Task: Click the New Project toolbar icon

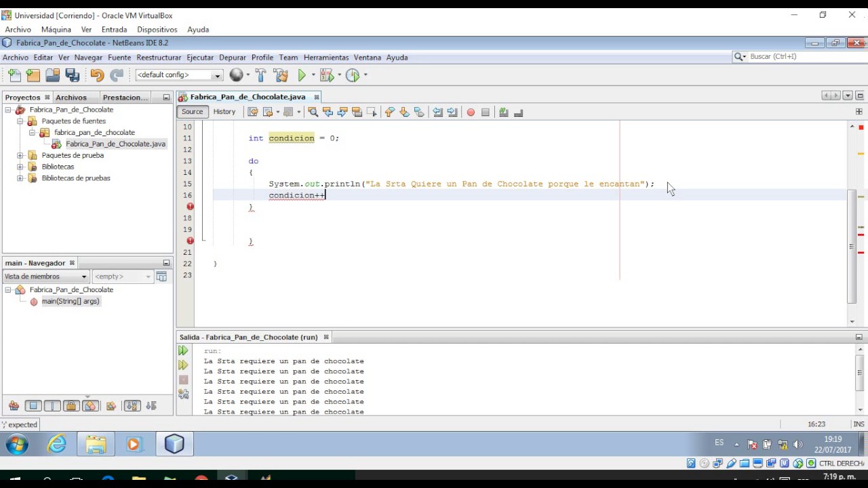Action: pyautogui.click(x=33, y=75)
